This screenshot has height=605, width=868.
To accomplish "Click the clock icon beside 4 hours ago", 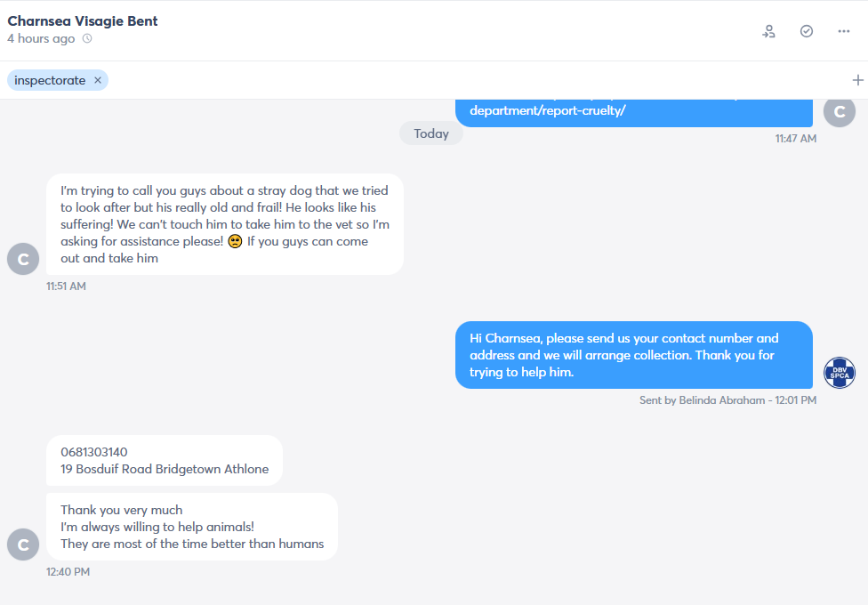I will coord(87,39).
